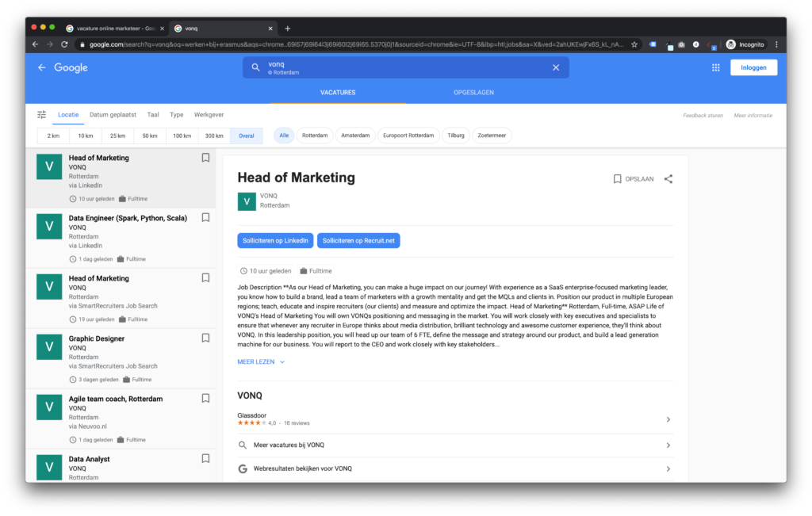Screen dimensions: 812x516
Task: Click the magnifier icon in Meer vacatures row
Action: [243, 445]
